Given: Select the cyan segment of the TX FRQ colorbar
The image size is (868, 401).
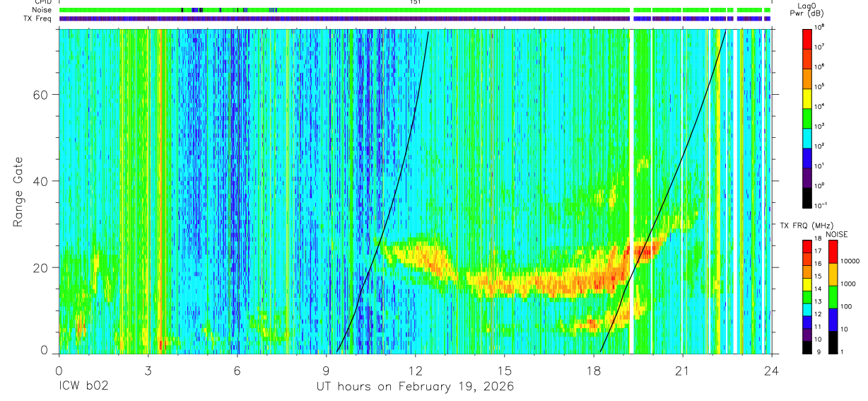Looking at the screenshot, I should 807,310.
